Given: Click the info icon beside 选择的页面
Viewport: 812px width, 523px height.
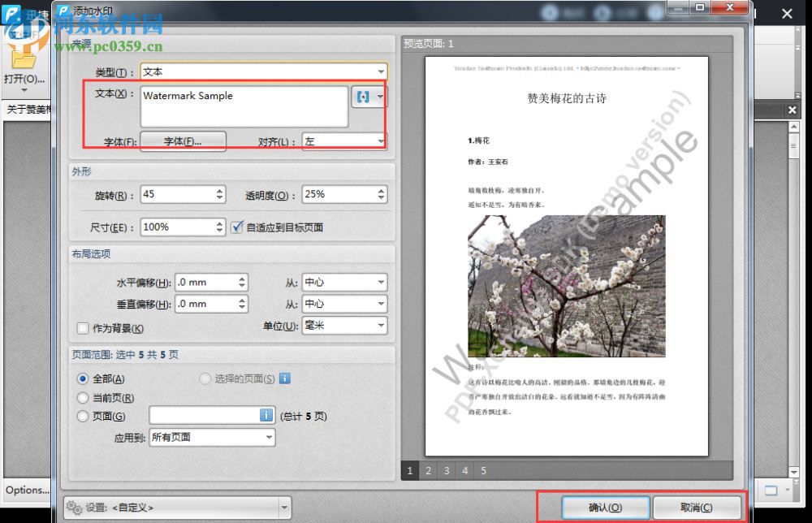Looking at the screenshot, I should (285, 378).
